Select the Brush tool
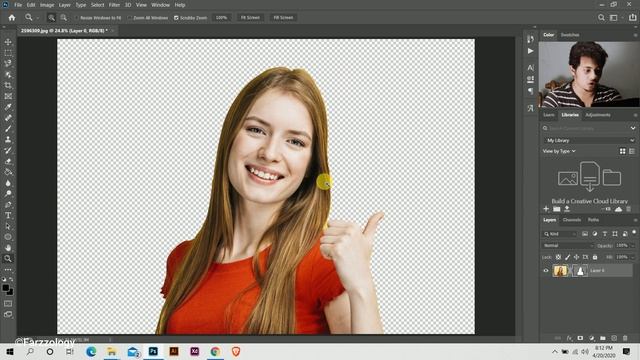Image resolution: width=640 pixels, height=360 pixels. click(8, 129)
